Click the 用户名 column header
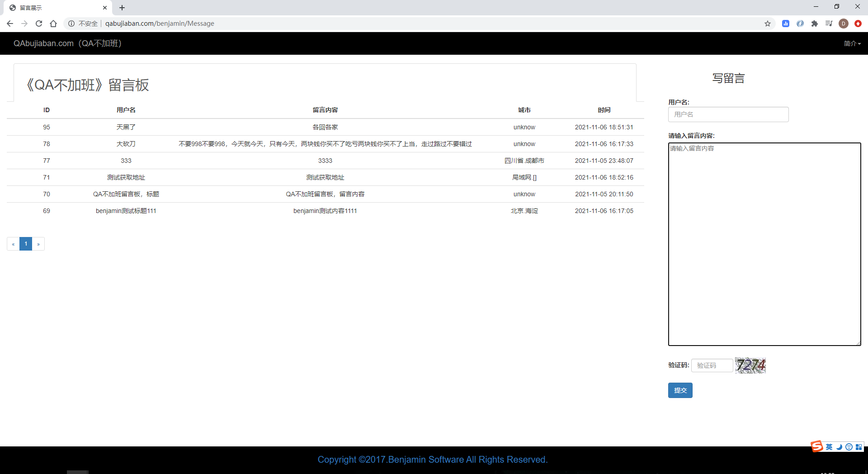The width and height of the screenshot is (868, 474). point(126,110)
